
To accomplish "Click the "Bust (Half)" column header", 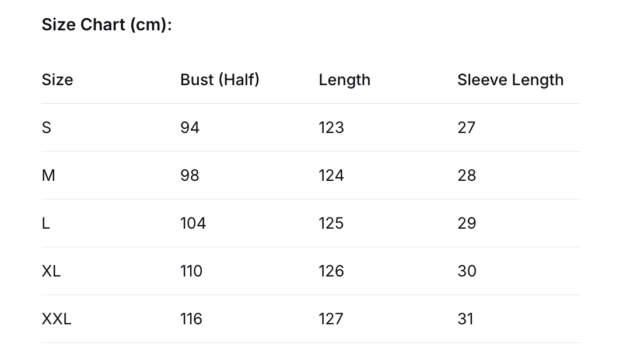I will [x=219, y=80].
